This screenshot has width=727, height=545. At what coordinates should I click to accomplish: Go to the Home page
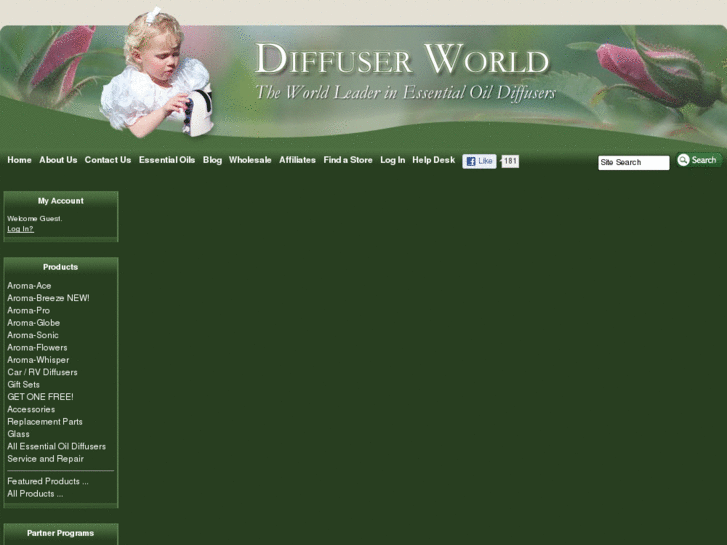click(19, 160)
